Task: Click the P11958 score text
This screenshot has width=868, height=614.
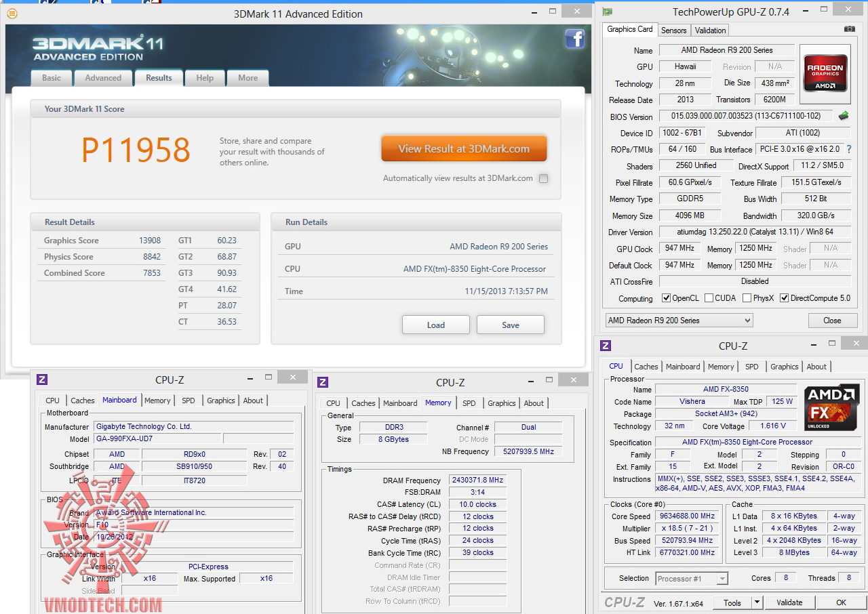Action: (x=136, y=150)
